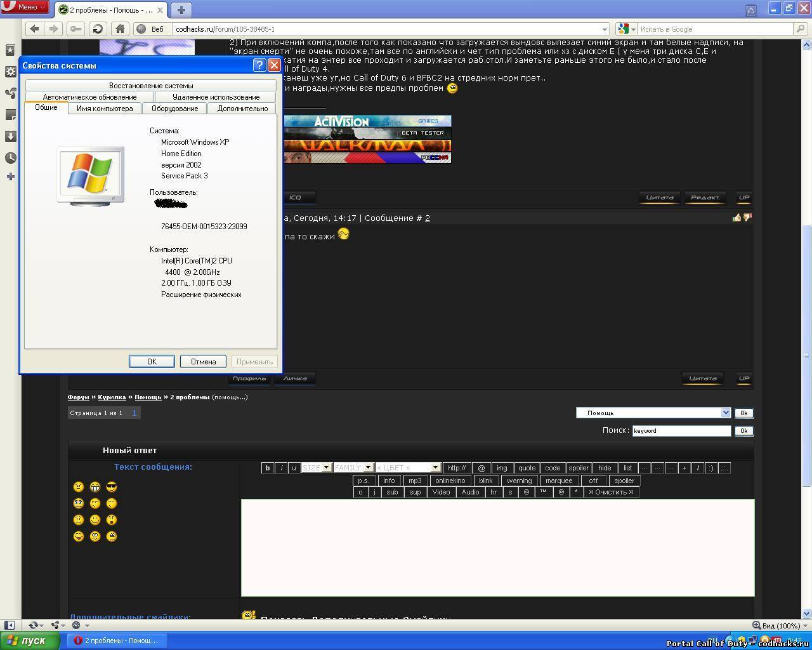The height and width of the screenshot is (650, 812).
Task: Reload the page with refresh icon
Action: click(98, 29)
